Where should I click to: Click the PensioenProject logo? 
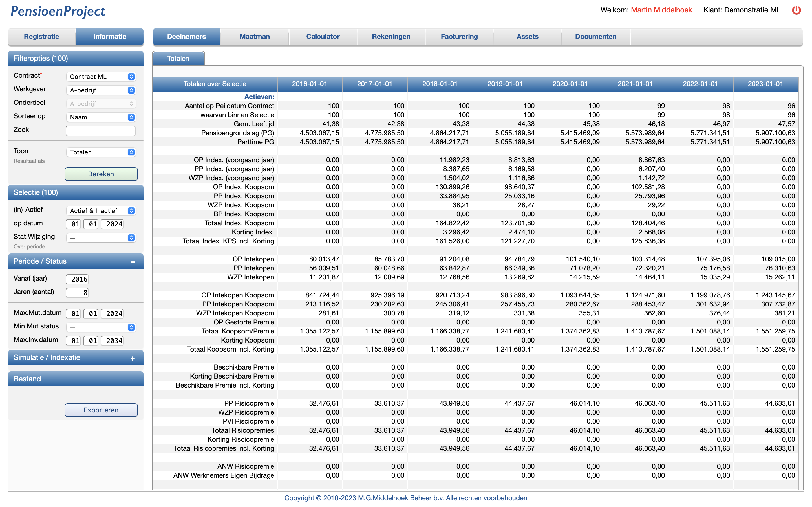(x=58, y=11)
